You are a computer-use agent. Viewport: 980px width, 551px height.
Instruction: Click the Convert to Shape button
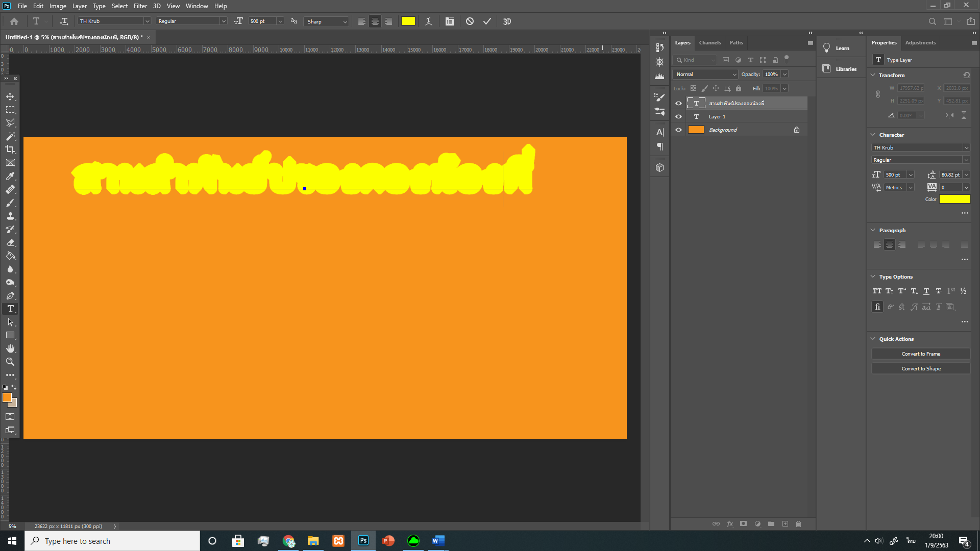tap(921, 368)
